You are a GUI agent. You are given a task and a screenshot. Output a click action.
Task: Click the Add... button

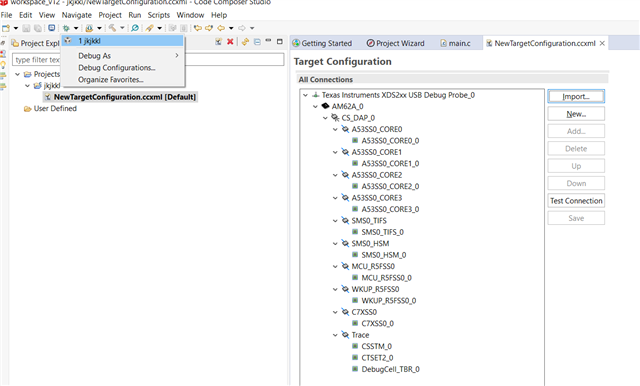(576, 131)
